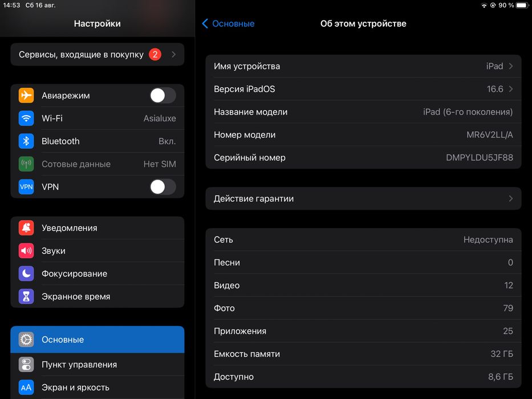Tap storage capacity 32 ГБ
The image size is (532, 399).
[502, 354]
